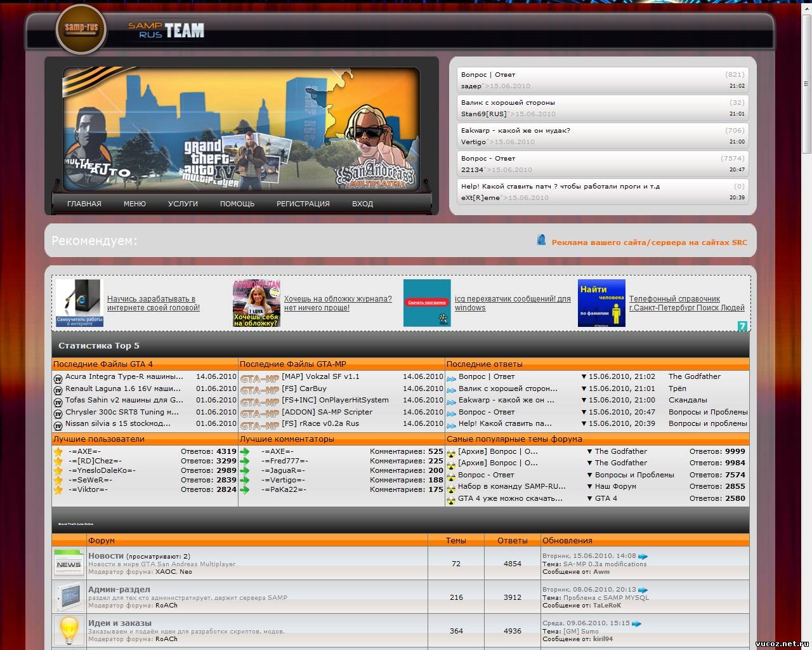
Task: Click the light bulb forum icon
Action: (69, 630)
